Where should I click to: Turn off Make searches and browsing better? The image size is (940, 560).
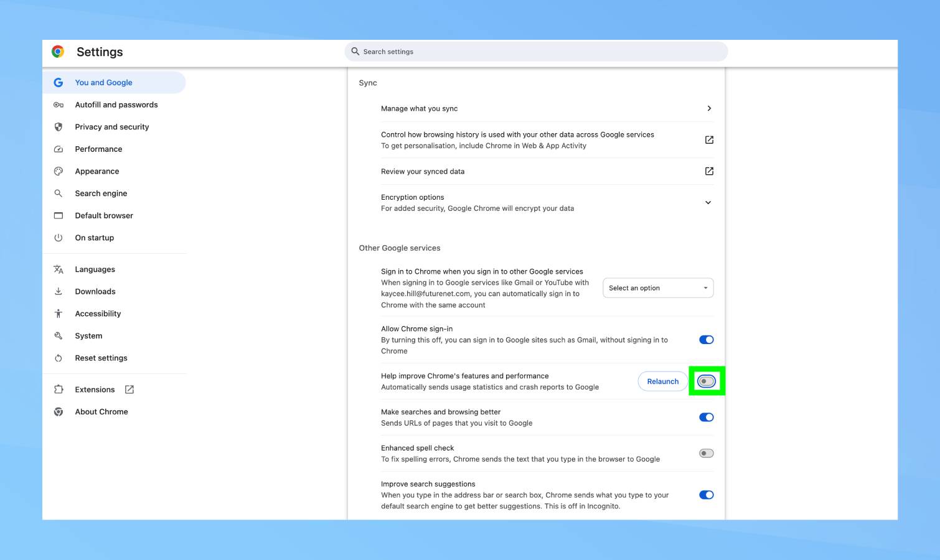[706, 418]
